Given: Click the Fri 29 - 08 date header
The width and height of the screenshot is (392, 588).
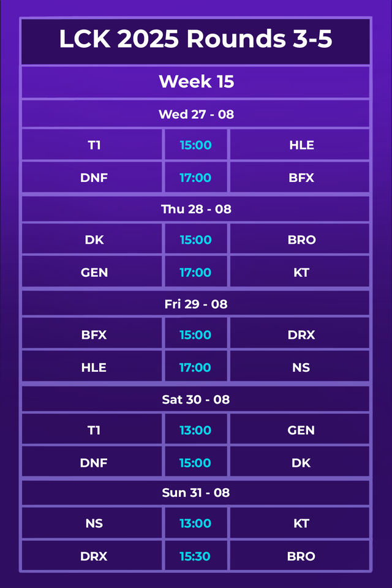Looking at the screenshot, I should [196, 304].
